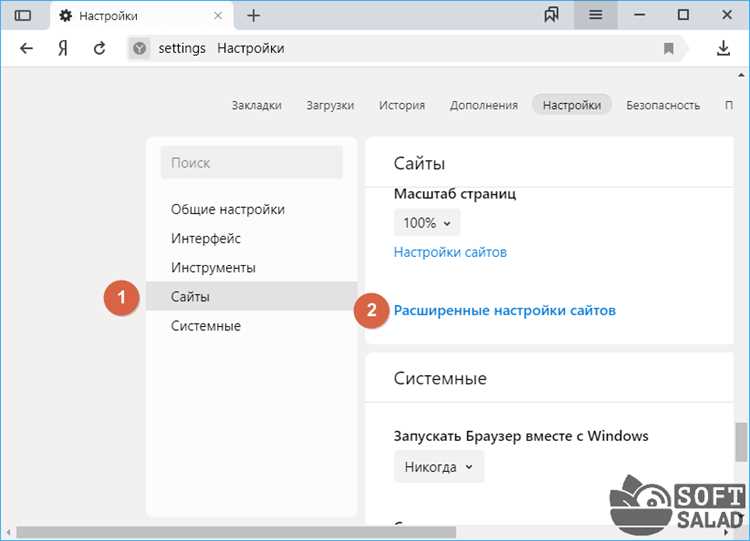
Task: Open the downloads arrow icon
Action: [723, 48]
